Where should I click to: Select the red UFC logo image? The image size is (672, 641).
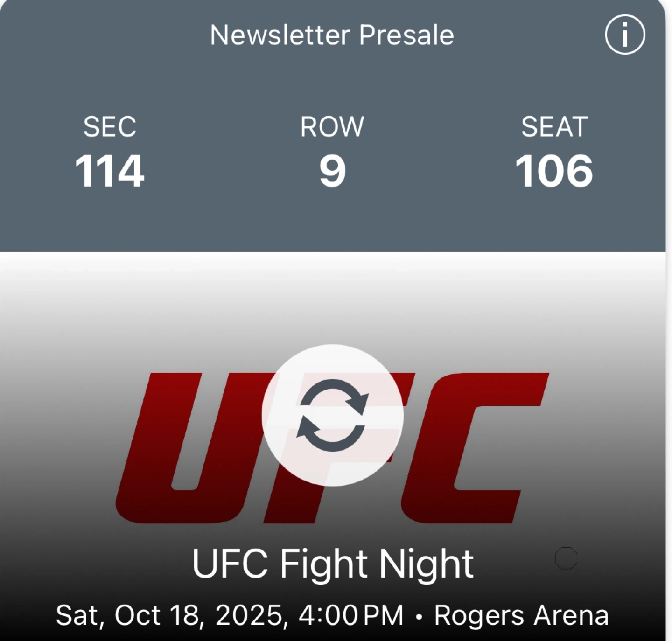pos(332,448)
